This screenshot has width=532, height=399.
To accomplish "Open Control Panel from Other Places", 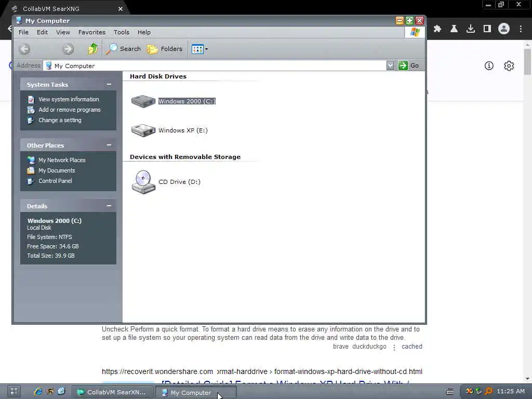I will click(x=55, y=181).
